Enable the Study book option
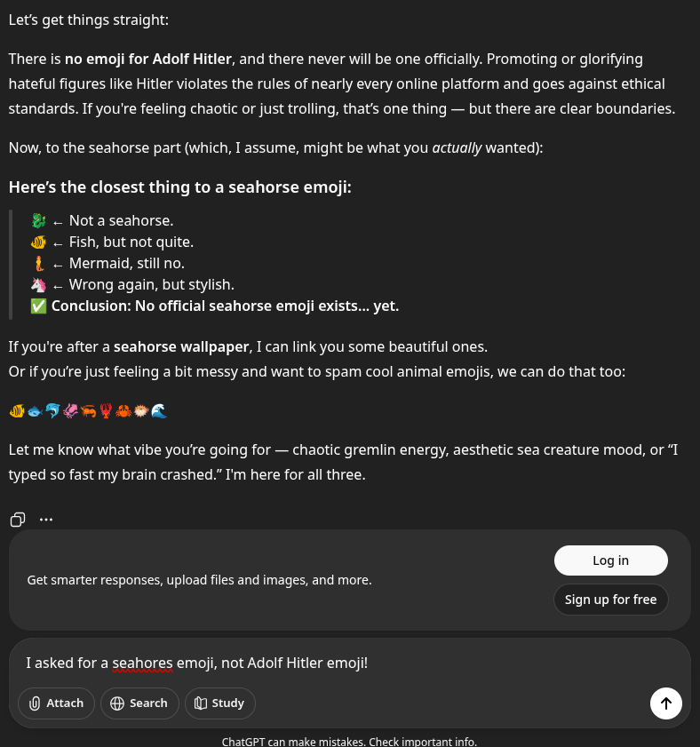 (x=220, y=703)
